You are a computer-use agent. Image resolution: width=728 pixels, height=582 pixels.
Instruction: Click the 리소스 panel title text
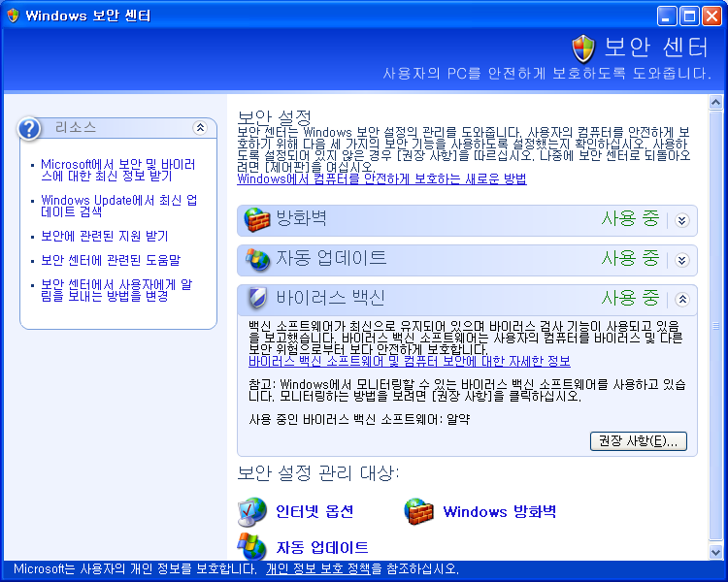pos(76,127)
